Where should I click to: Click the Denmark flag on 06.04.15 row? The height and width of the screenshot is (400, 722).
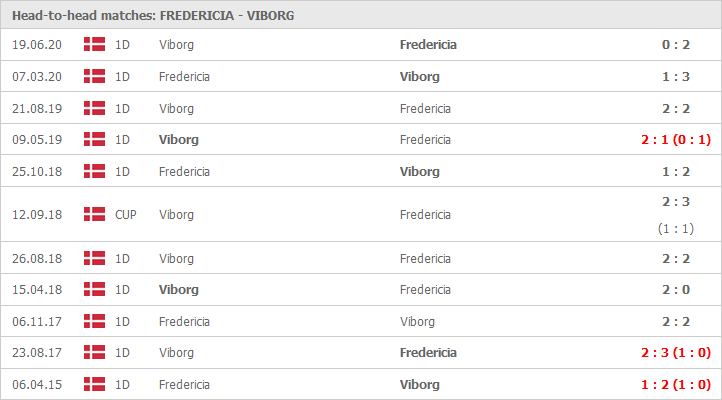point(94,384)
